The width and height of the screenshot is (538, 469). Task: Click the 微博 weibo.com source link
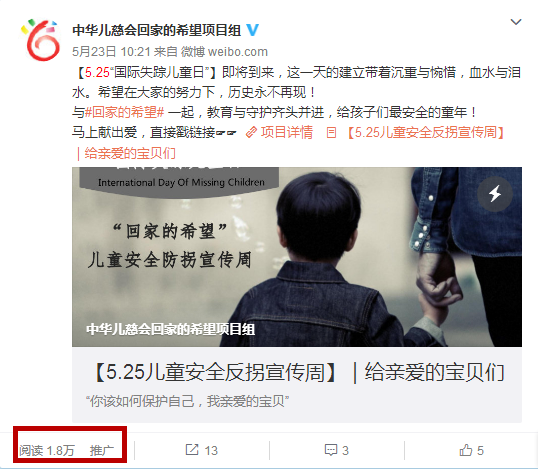pos(224,52)
